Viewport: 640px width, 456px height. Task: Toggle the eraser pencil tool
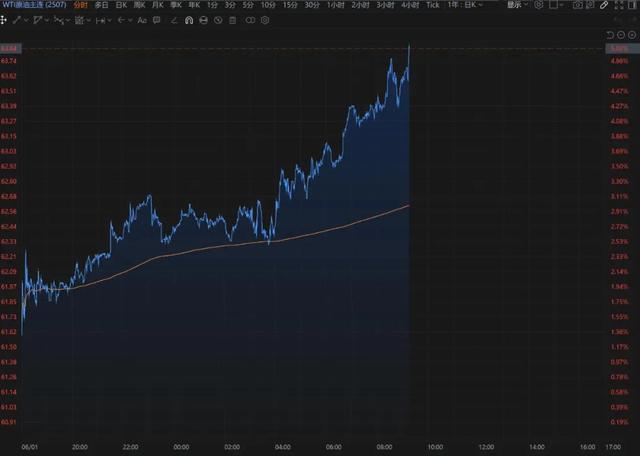pyautogui.click(x=174, y=20)
